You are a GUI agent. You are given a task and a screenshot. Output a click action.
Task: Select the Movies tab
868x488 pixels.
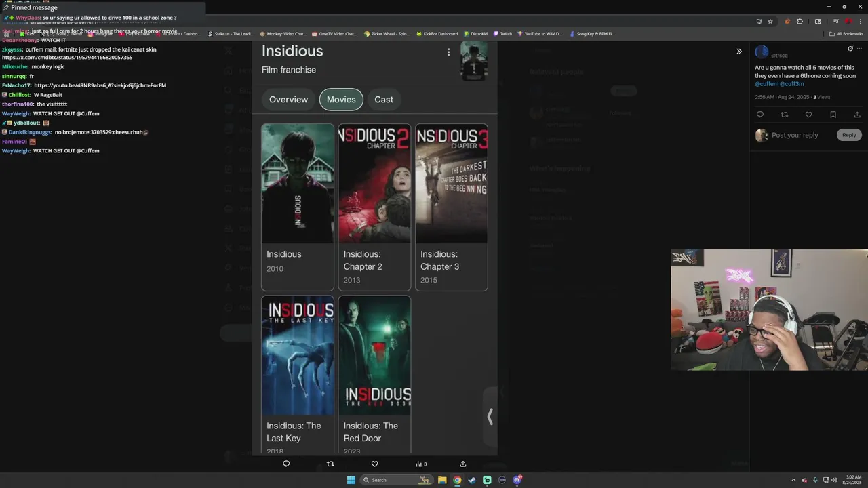click(x=341, y=100)
